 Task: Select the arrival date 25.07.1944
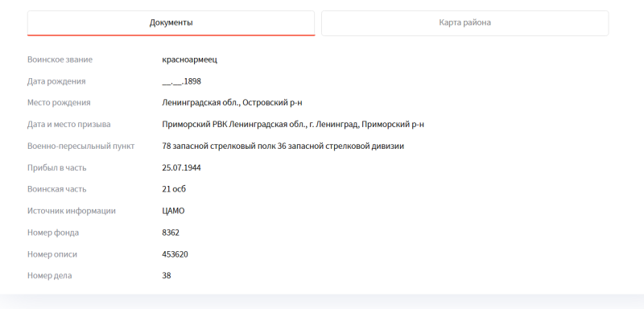[x=182, y=168]
